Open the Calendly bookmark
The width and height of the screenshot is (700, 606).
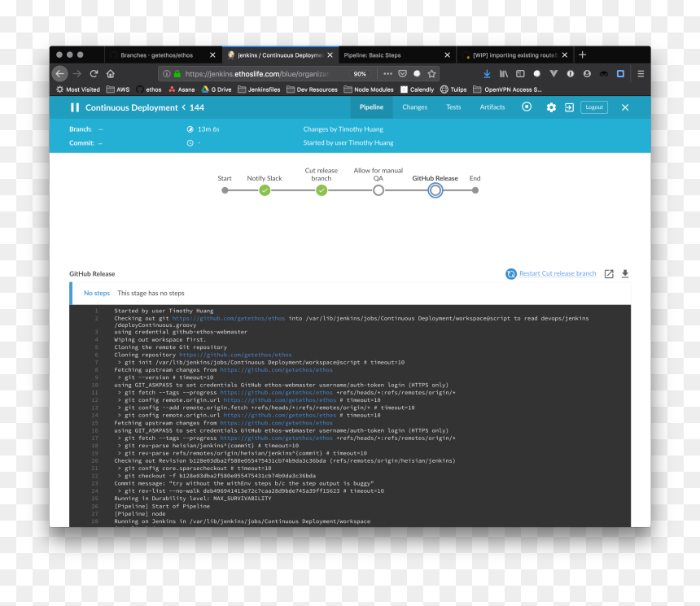point(417,89)
